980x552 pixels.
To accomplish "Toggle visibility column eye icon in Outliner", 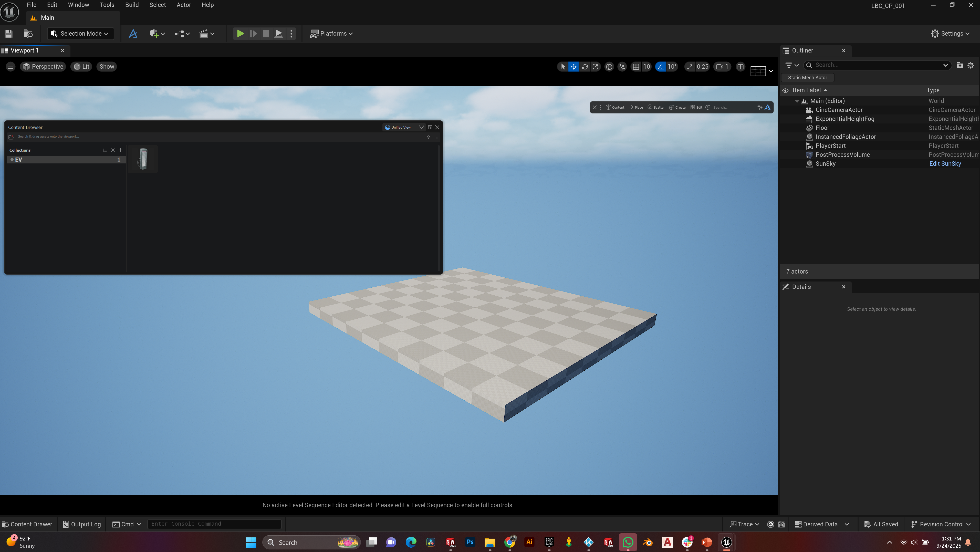I will [785, 90].
